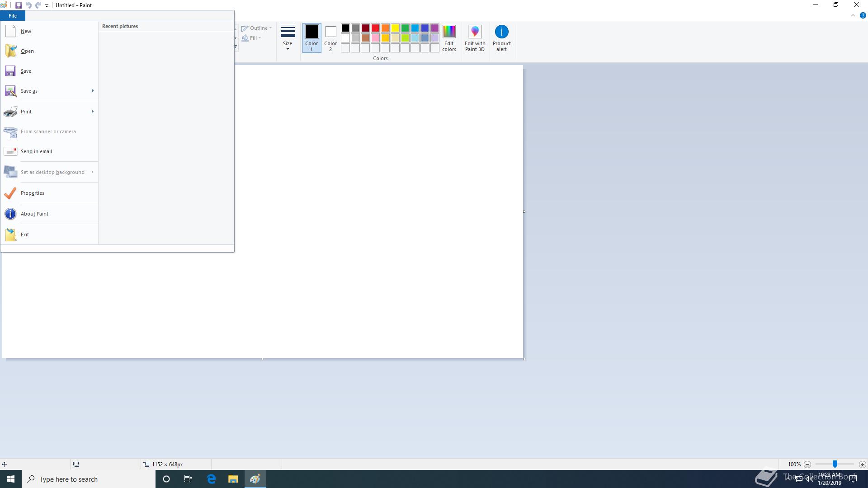
Task: Choose Open from the File menu
Action: [49, 51]
